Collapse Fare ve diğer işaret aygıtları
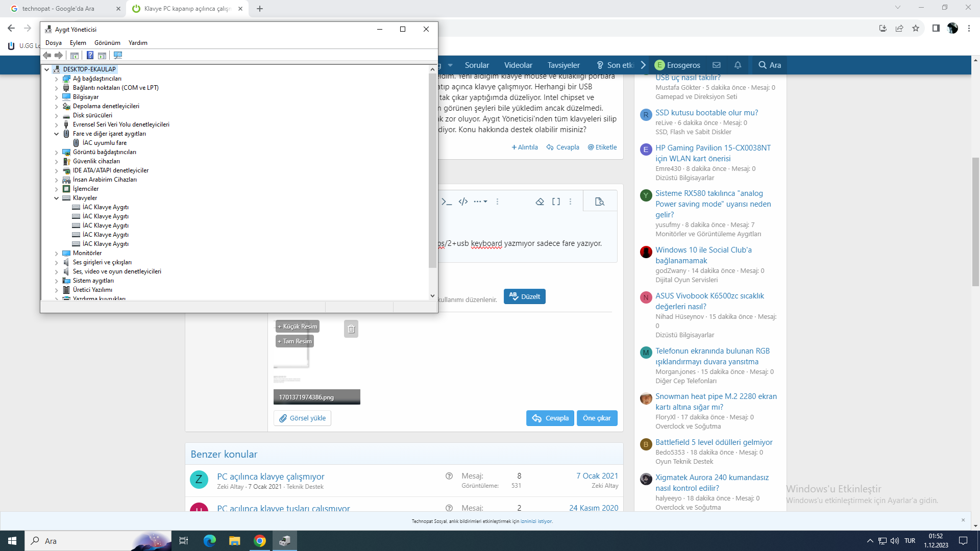 tap(57, 134)
